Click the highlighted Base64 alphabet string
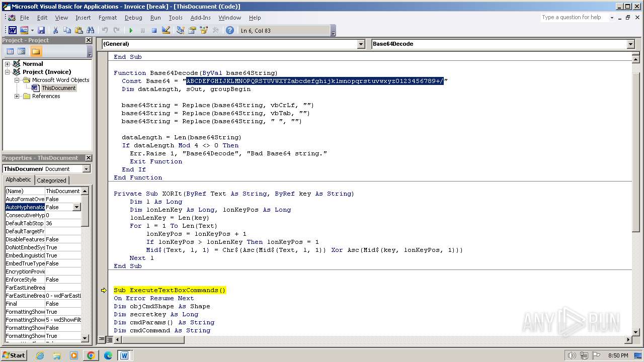This screenshot has height=362, width=644. [x=315, y=81]
